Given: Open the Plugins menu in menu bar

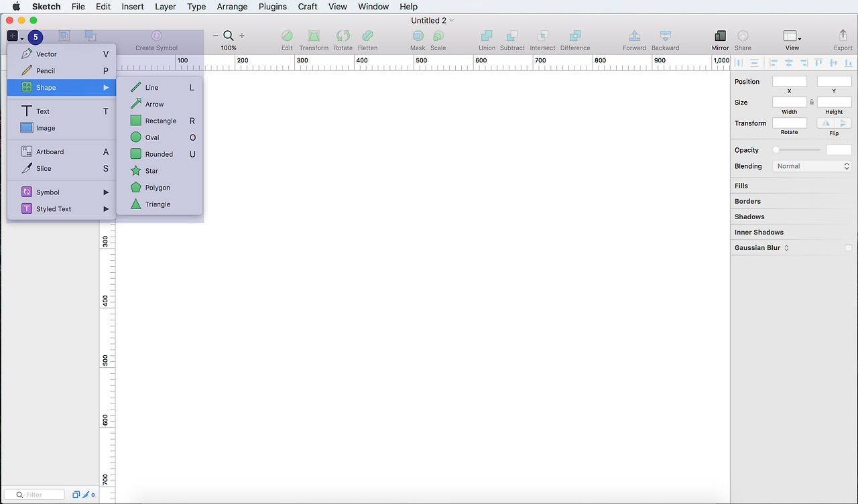Looking at the screenshot, I should [273, 7].
